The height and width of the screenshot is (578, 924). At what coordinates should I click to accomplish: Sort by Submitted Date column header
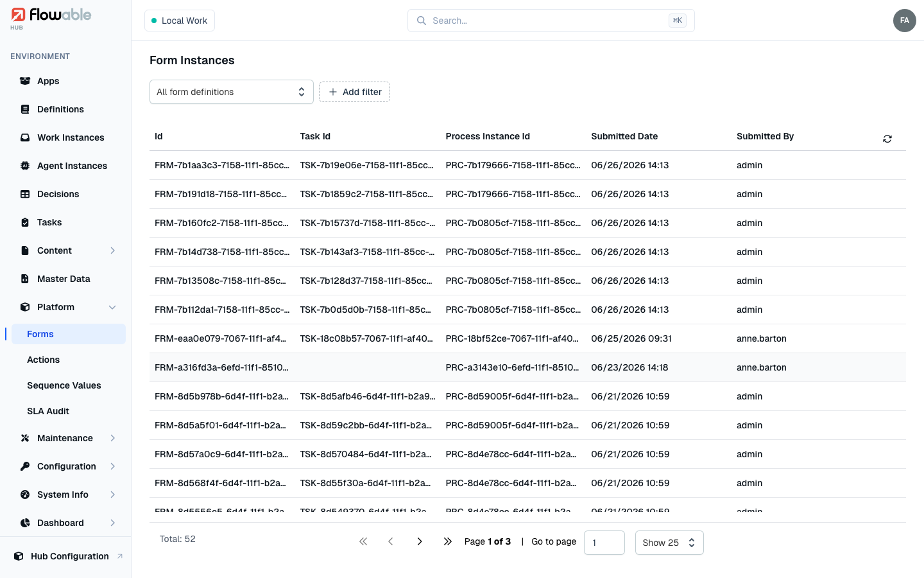624,136
